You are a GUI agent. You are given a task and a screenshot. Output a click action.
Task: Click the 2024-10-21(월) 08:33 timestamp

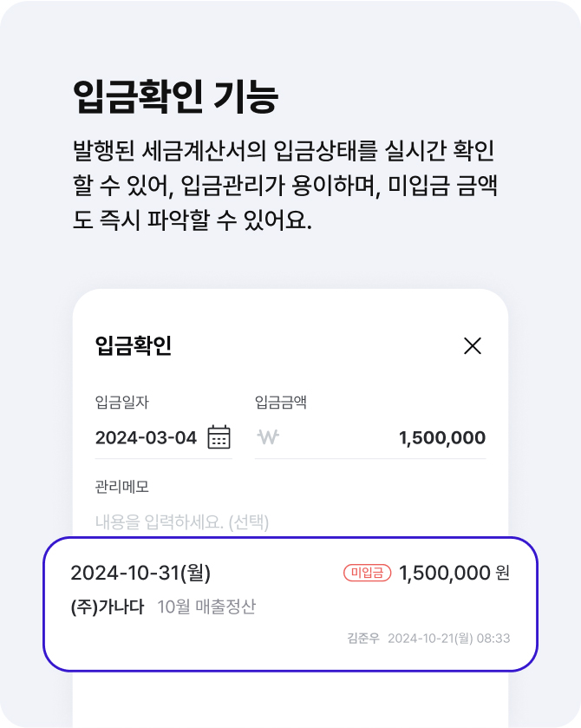[448, 639]
